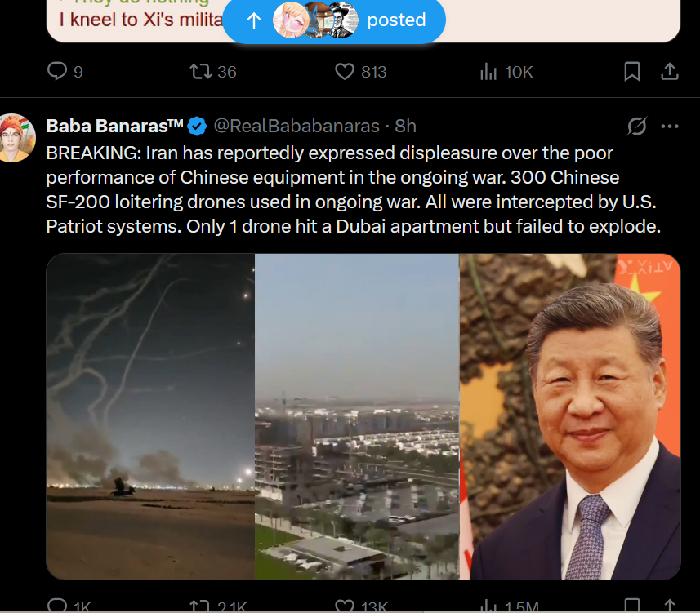
Task: Open the Baba Banaras display name link
Action: tap(114, 126)
